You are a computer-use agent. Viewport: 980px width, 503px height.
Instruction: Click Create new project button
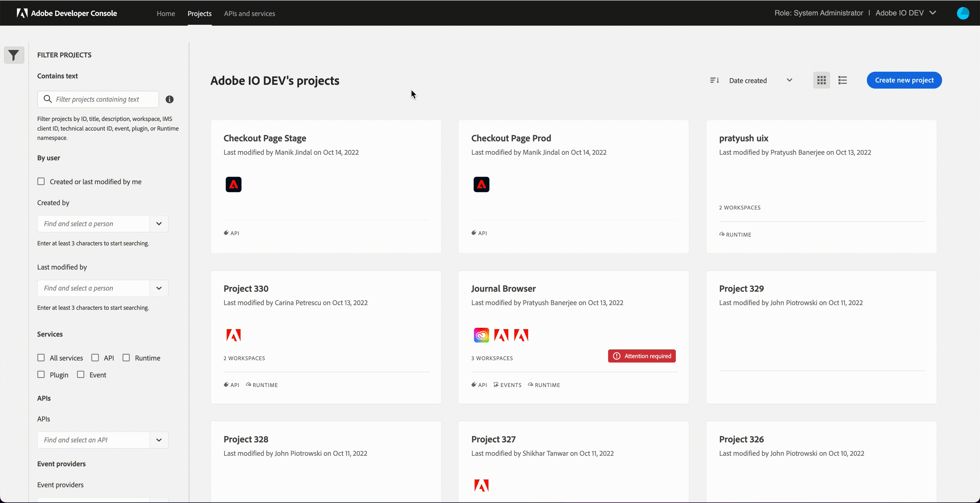904,80
